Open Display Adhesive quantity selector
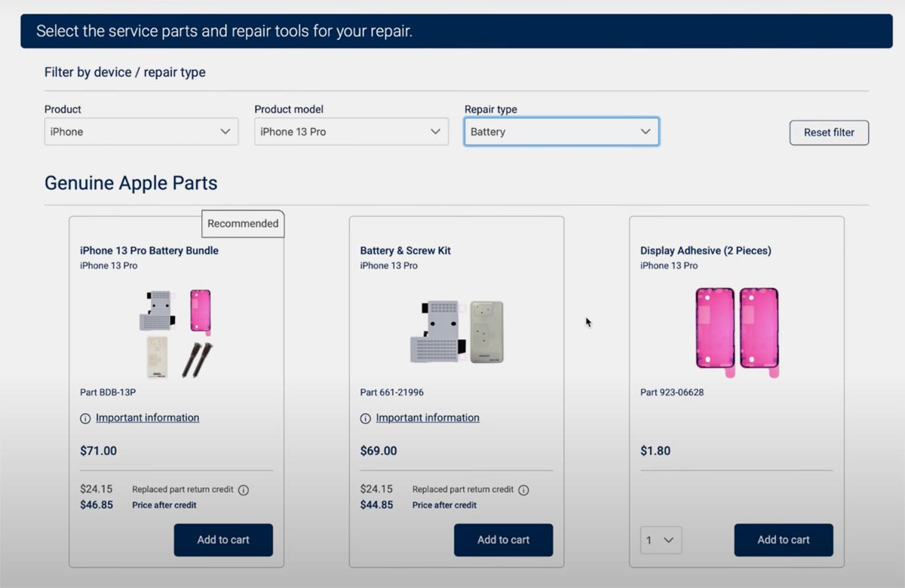The width and height of the screenshot is (905, 588). 661,541
